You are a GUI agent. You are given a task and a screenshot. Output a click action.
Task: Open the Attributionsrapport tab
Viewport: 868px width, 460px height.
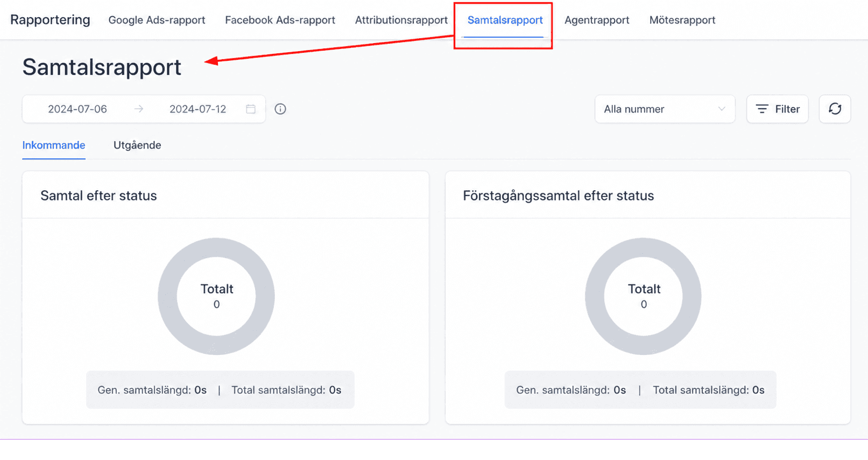(401, 20)
